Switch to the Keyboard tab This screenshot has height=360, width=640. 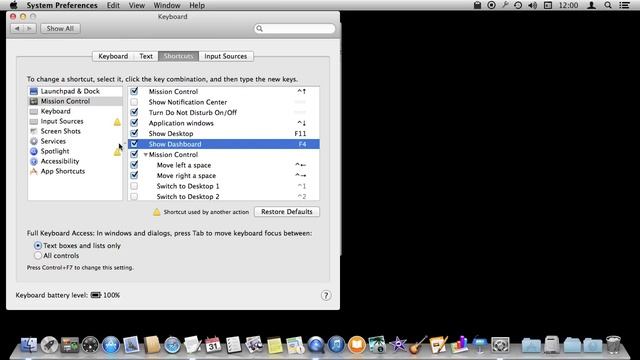[x=113, y=56]
